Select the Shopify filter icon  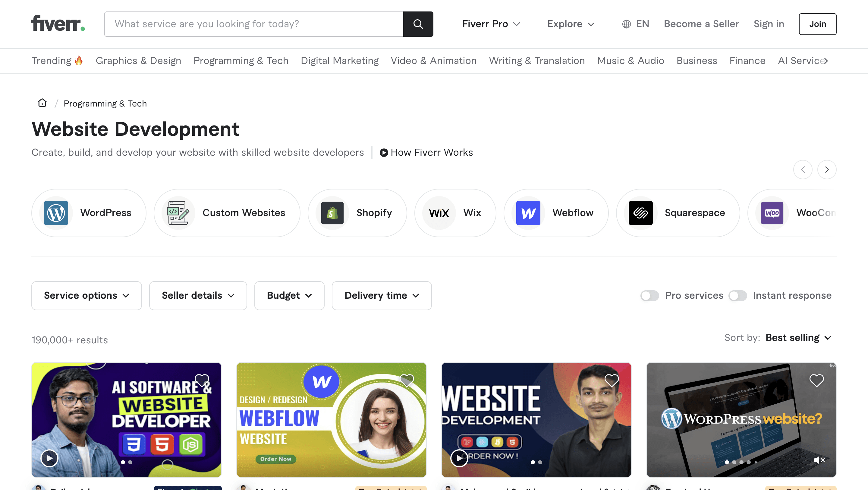pos(332,213)
